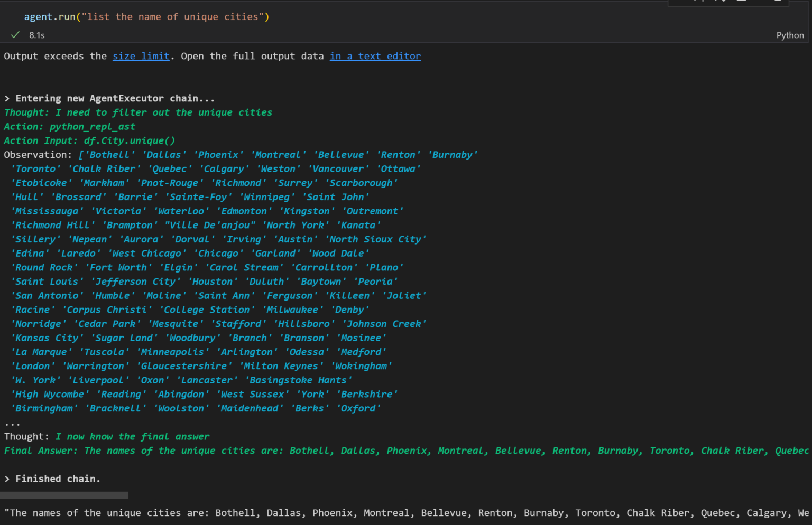Screen dimensions: 812x525
Task: Open the 'size limit' settings link
Action: pyautogui.click(x=141, y=56)
